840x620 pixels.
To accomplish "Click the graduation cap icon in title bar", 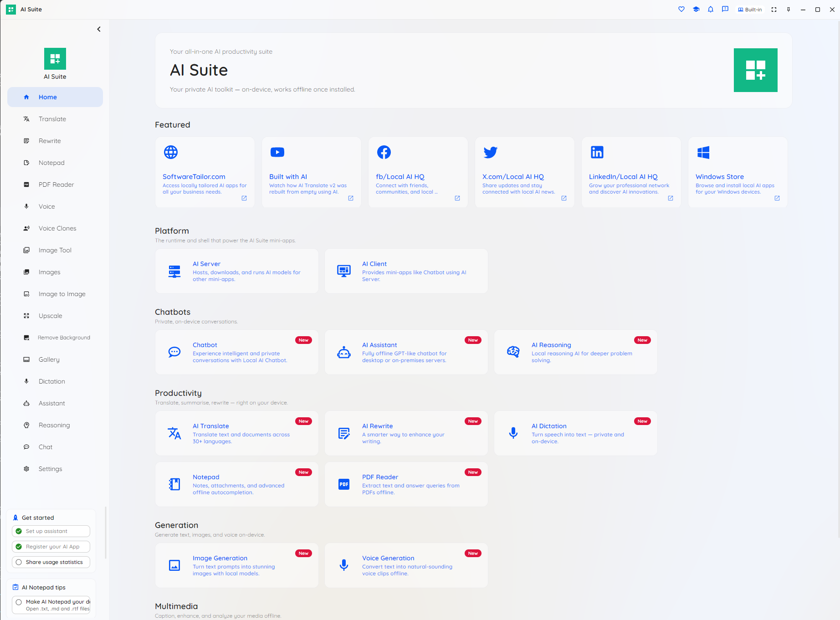I will click(696, 9).
